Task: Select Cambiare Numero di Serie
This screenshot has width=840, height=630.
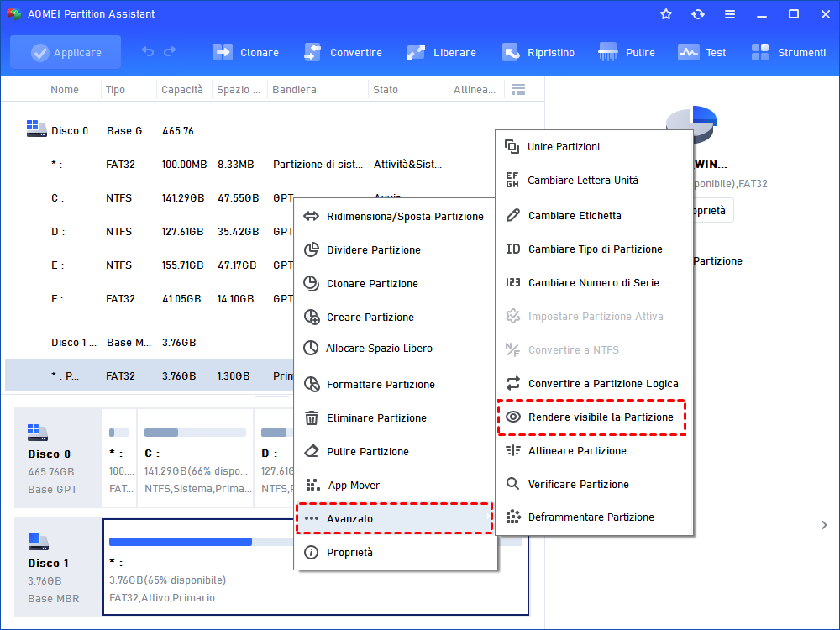Action: point(594,283)
